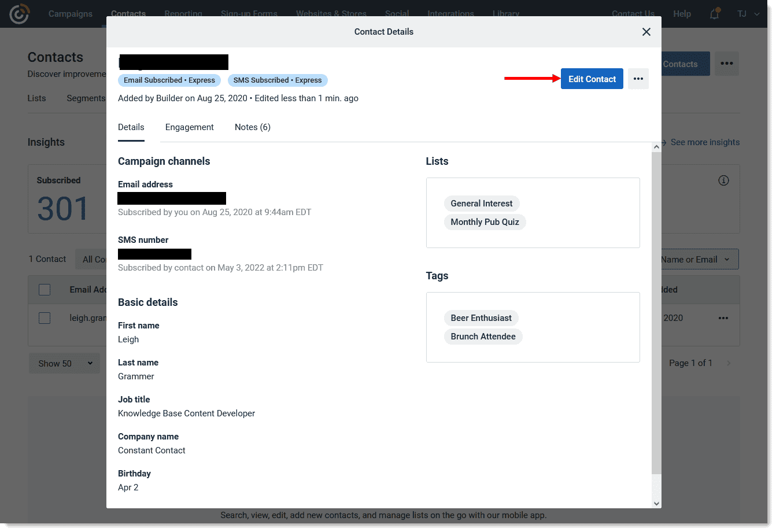Open the notifications bell
Image resolution: width=776 pixels, height=532 pixels.
click(714, 14)
